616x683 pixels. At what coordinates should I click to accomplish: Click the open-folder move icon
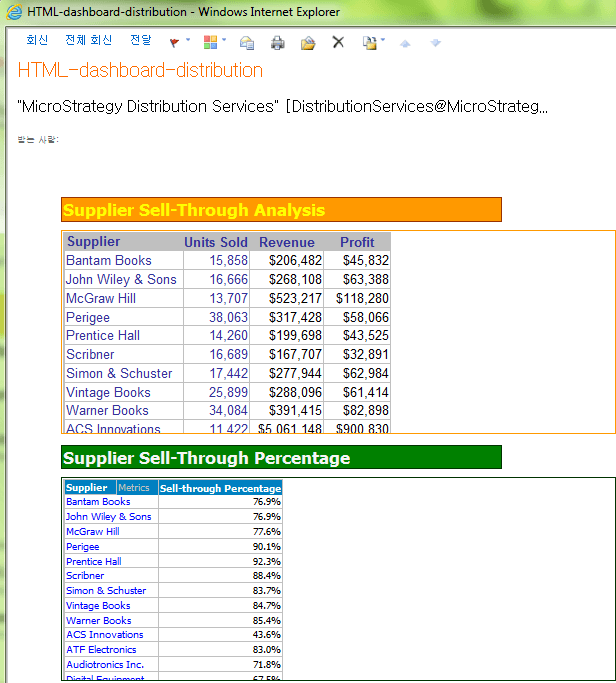click(308, 43)
